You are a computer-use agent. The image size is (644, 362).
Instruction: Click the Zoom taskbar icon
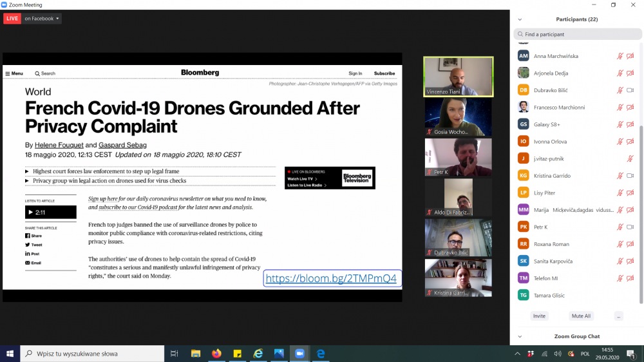click(x=300, y=354)
